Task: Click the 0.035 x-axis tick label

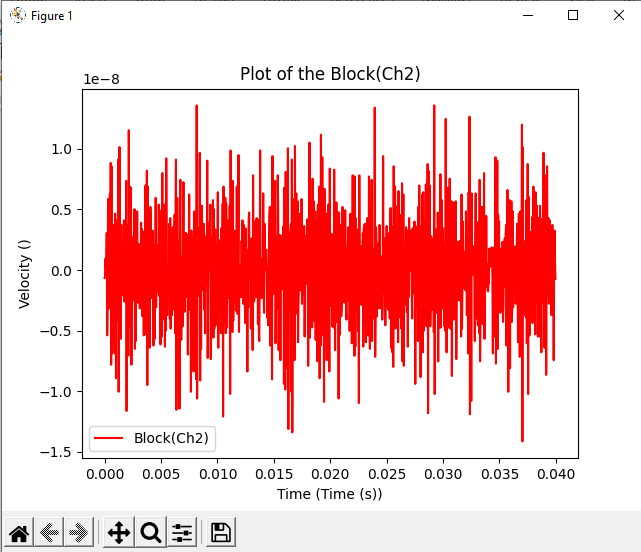Action: coord(500,474)
